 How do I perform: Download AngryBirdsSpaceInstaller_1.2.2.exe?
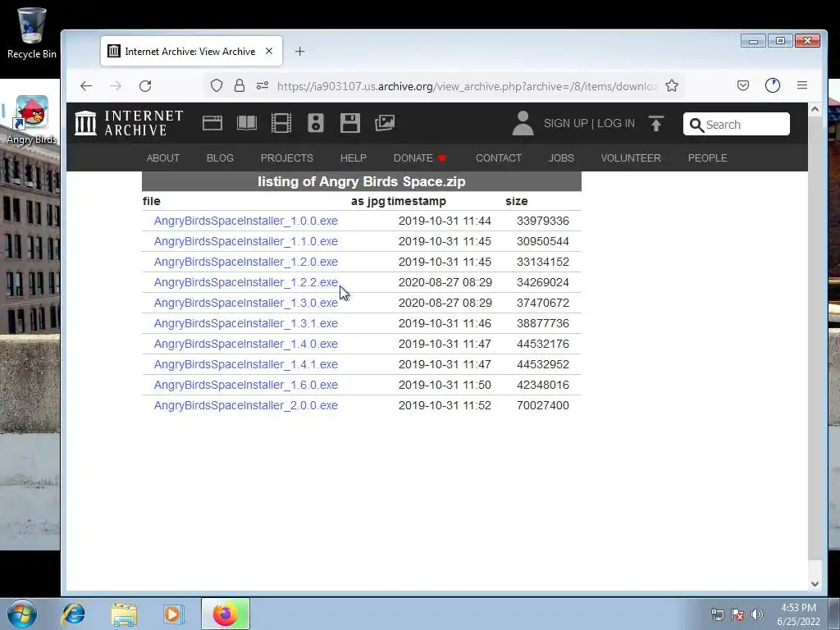coord(246,282)
